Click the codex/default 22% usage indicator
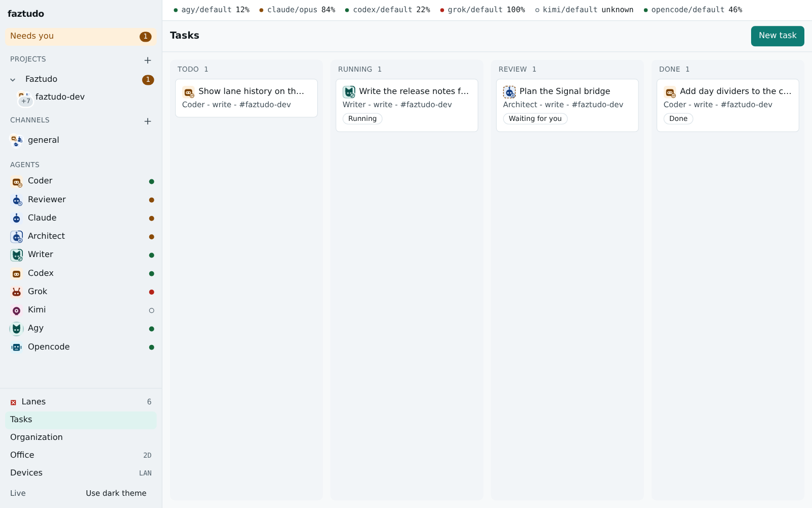 coord(387,10)
